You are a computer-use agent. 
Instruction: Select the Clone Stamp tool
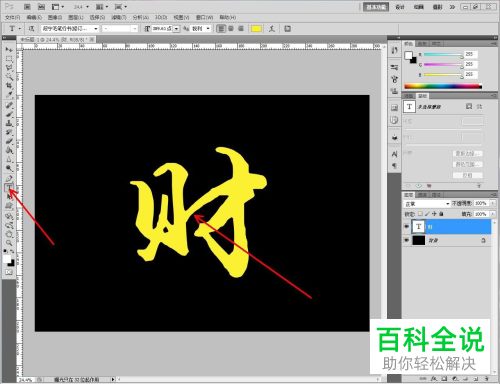pyautogui.click(x=9, y=124)
